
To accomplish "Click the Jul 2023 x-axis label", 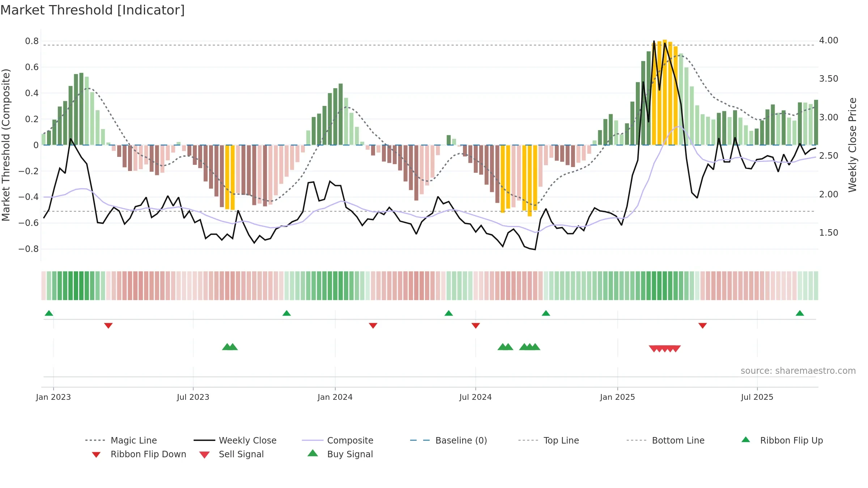I will [x=193, y=397].
